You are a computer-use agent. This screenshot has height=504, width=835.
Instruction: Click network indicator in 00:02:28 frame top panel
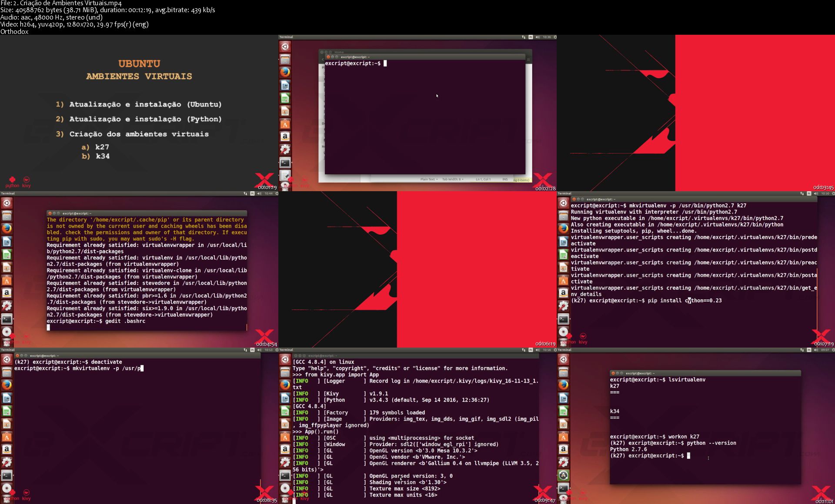point(524,37)
